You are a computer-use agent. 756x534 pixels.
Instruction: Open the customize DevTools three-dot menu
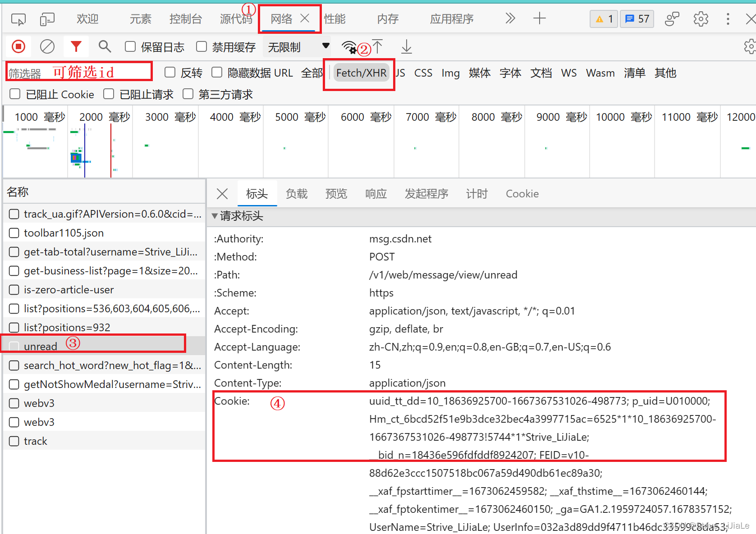pyautogui.click(x=728, y=19)
